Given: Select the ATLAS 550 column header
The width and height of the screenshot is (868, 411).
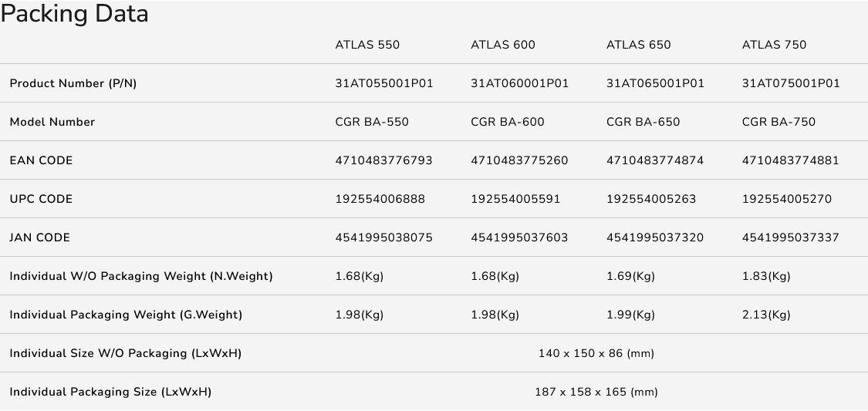Looking at the screenshot, I should pos(367,45).
